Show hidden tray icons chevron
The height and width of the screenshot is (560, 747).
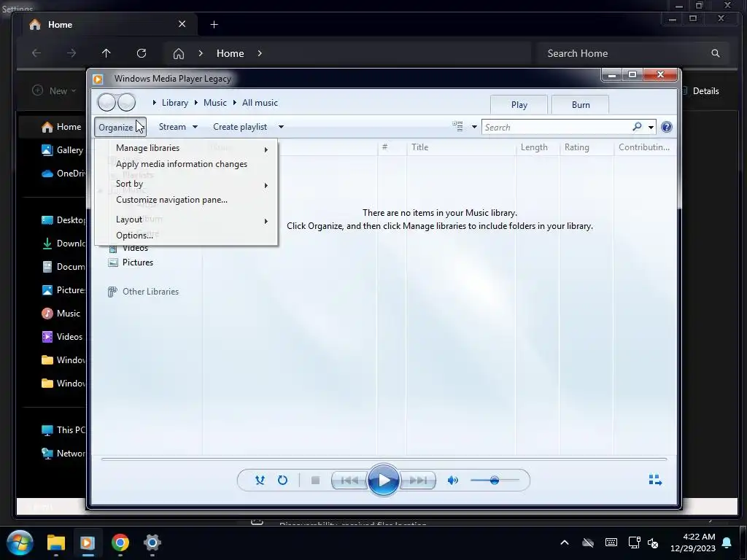[x=565, y=542]
